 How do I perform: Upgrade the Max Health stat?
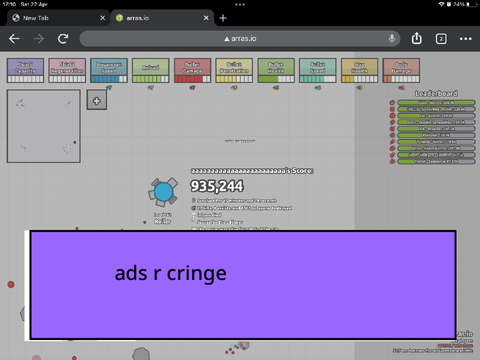[x=359, y=70]
